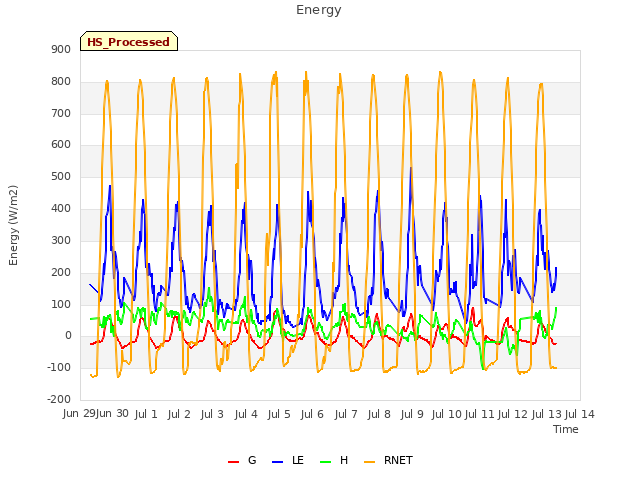Click the Jun 29 x-axis tick label
The image size is (640, 480).
[x=79, y=414]
